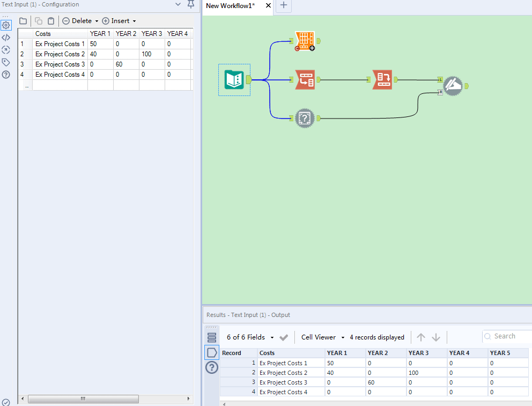Viewport: 532px width, 406px height.
Task: Apply the field selection checkmark in Results
Action: click(284, 337)
